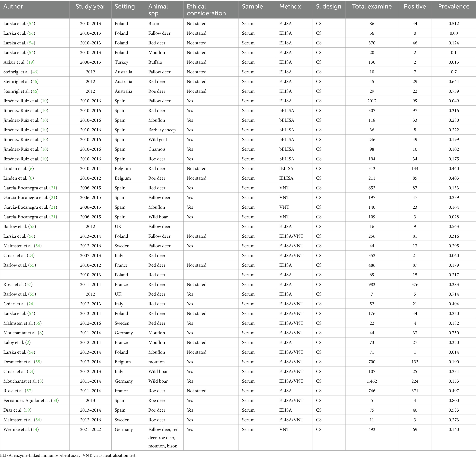Click the positive count "371"
This screenshot has height=459, width=476.
[415, 391]
